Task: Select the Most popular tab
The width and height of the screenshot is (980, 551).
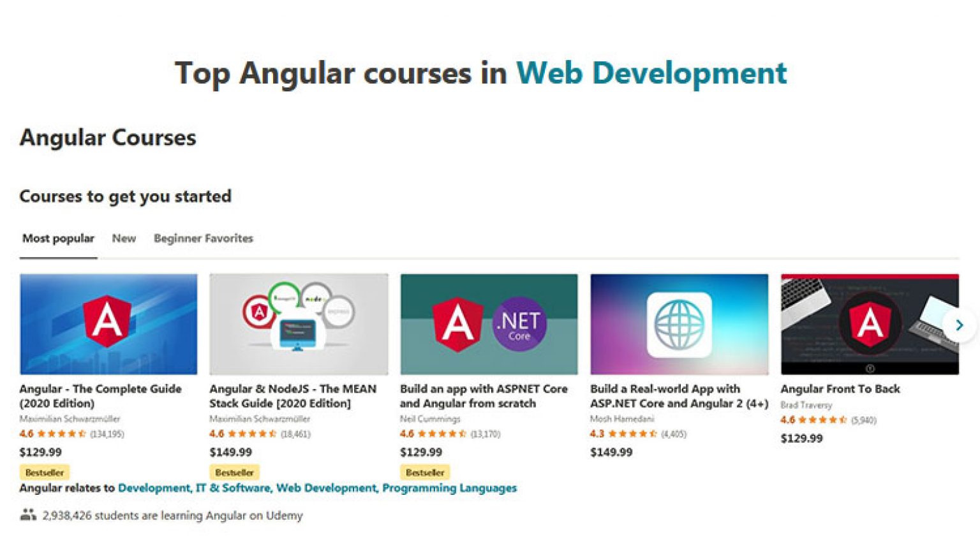Action: coord(58,238)
